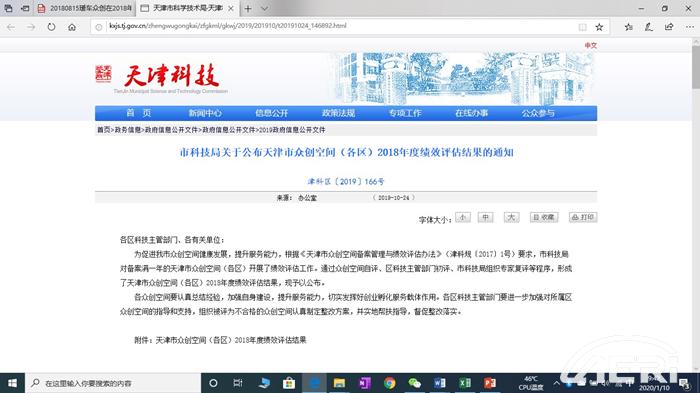Click the Add notes pen icon
This screenshot has width=700, height=393.
(x=649, y=27)
